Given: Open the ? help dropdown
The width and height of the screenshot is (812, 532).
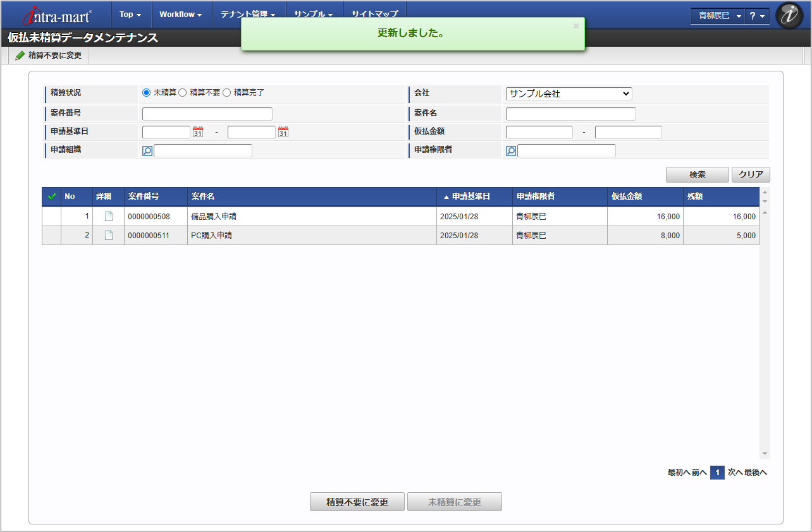Looking at the screenshot, I should click(x=758, y=16).
